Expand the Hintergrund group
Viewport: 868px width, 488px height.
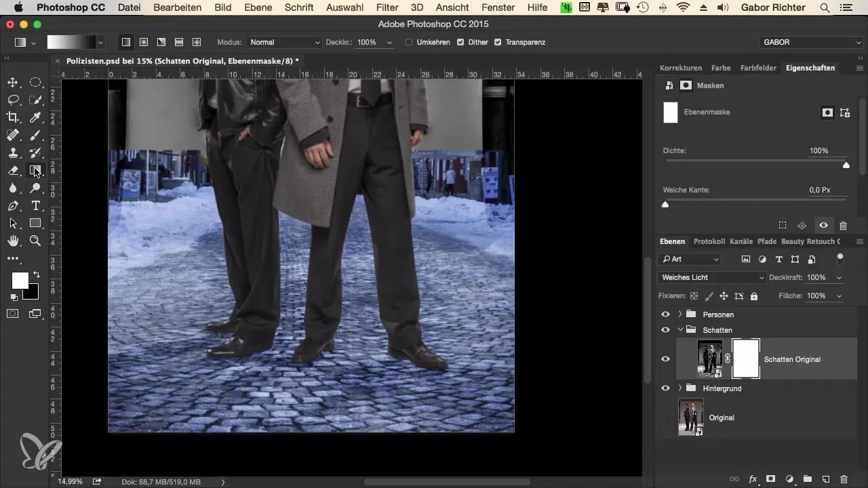(x=680, y=388)
